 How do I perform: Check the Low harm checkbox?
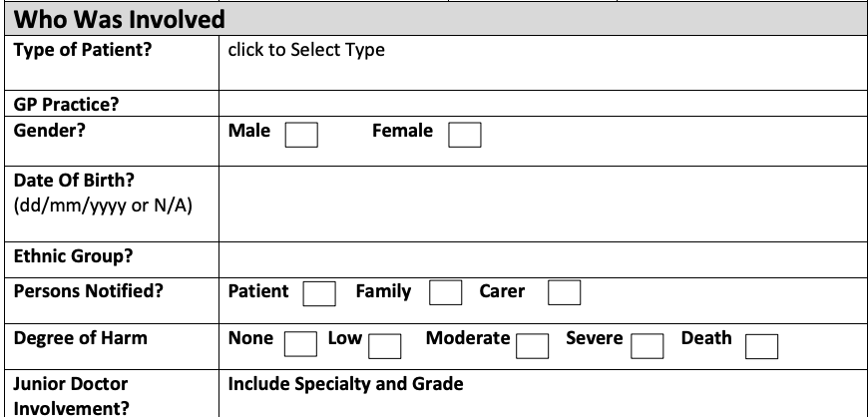tap(385, 345)
